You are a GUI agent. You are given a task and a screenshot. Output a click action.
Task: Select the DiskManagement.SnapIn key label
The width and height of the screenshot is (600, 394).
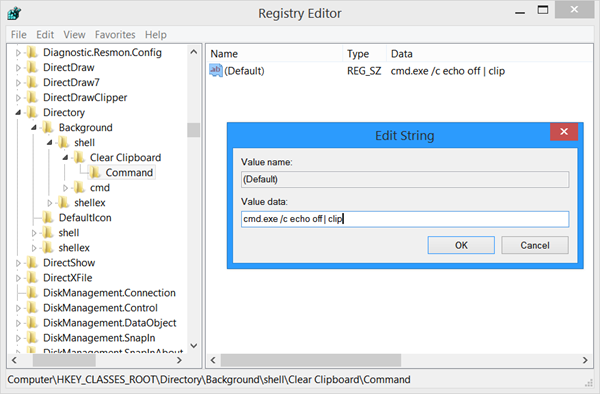(99, 338)
